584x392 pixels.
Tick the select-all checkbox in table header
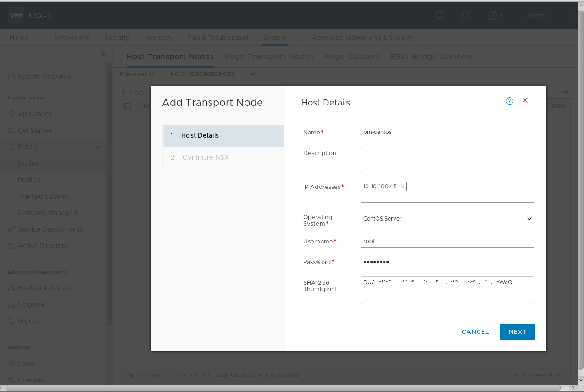click(128, 106)
